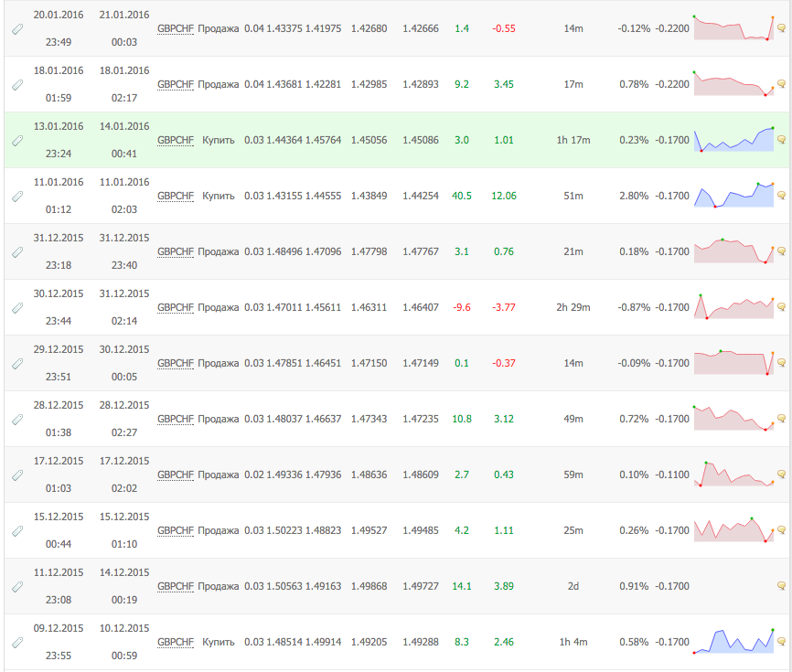
Task: Click the tag icon on the 15.12.2015 00:44 row
Action: point(17,531)
